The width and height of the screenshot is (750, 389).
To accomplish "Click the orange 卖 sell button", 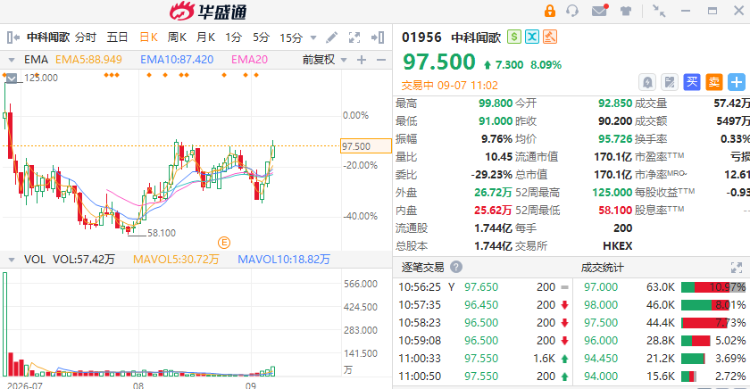I will (714, 82).
